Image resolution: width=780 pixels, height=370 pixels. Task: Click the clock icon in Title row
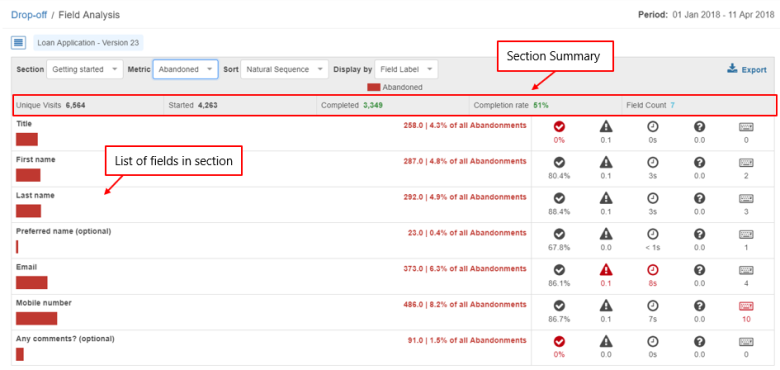tap(652, 127)
